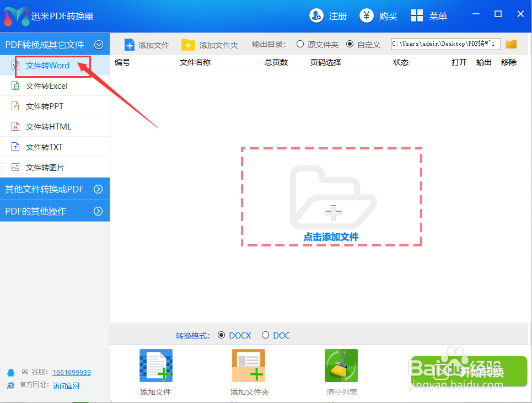Choose 原文件夹 as output directory
The height and width of the screenshot is (403, 532).
click(x=300, y=45)
